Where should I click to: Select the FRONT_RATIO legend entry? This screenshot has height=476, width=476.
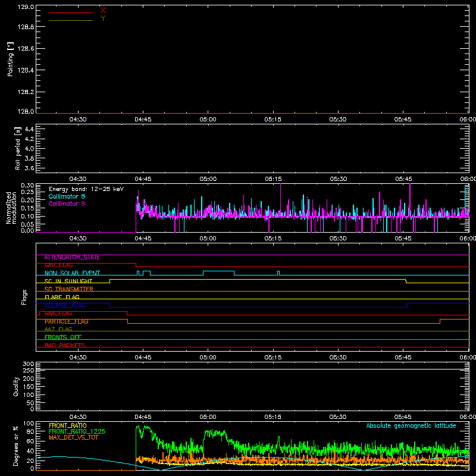pyautogui.click(x=68, y=425)
